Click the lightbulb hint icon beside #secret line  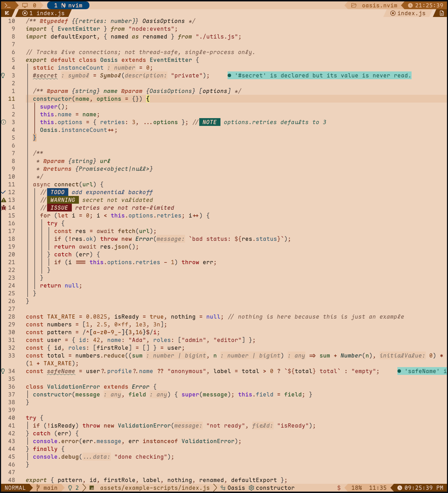pyautogui.click(x=3, y=75)
